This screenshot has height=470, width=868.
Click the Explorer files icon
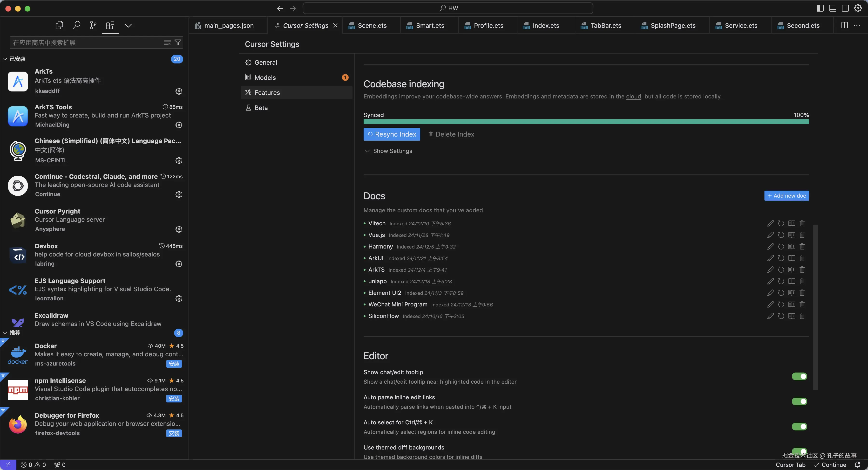click(x=59, y=25)
